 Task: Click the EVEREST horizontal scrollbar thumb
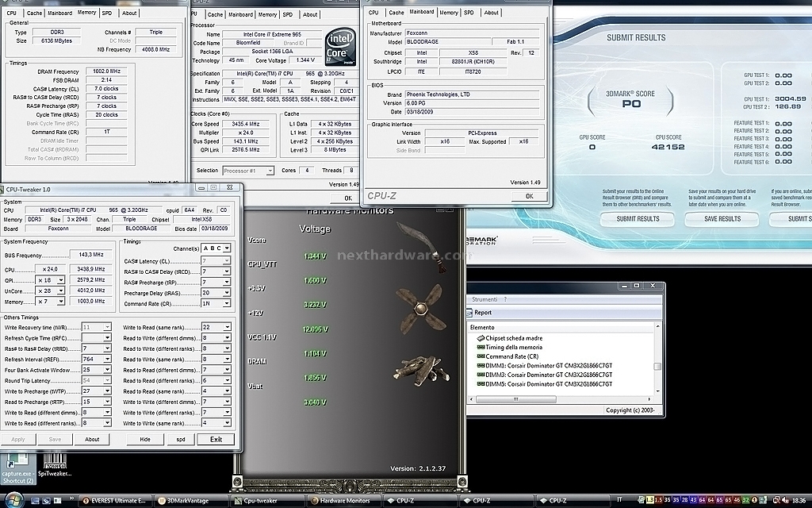coord(515,399)
